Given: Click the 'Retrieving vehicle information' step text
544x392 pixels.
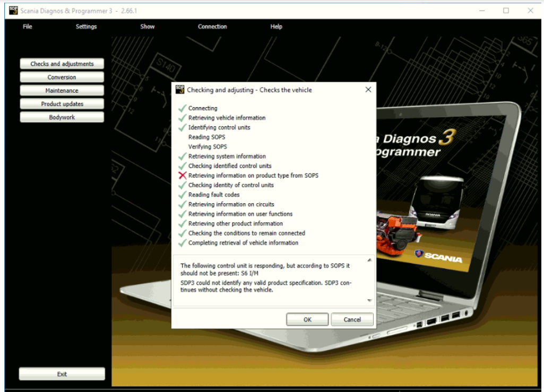Looking at the screenshot, I should pyautogui.click(x=227, y=118).
